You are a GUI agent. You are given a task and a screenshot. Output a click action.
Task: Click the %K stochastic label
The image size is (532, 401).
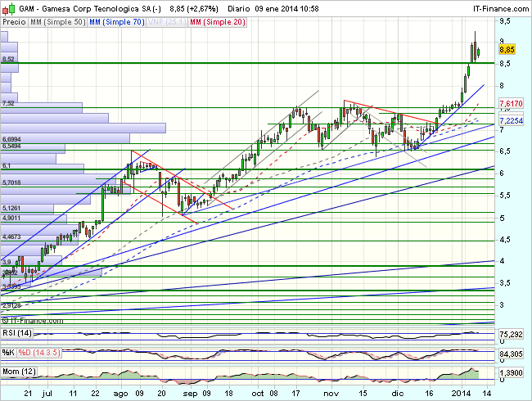(8, 353)
